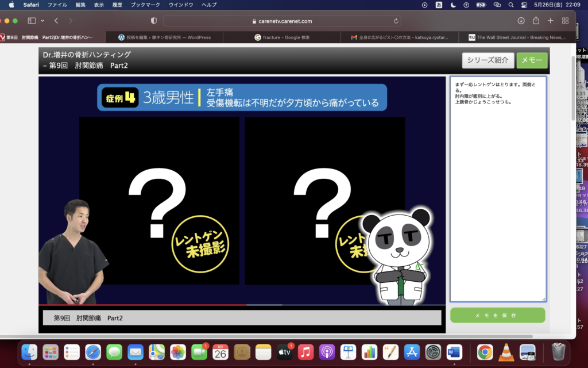Click the green メモ button
The height and width of the screenshot is (368, 588).
[x=532, y=60]
